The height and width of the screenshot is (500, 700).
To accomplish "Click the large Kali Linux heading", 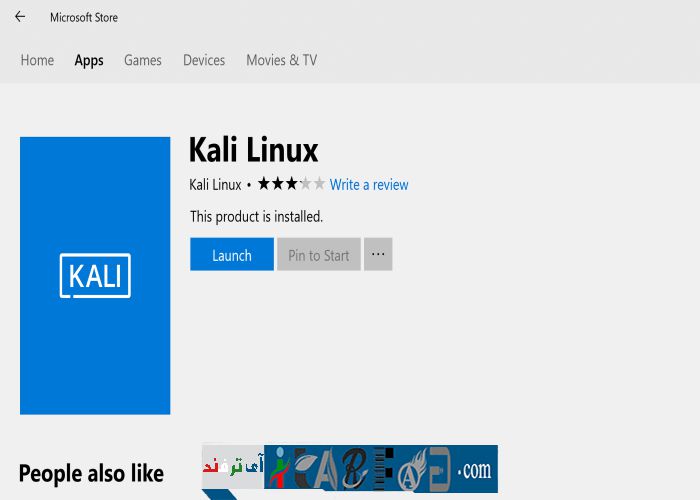I will pyautogui.click(x=254, y=150).
